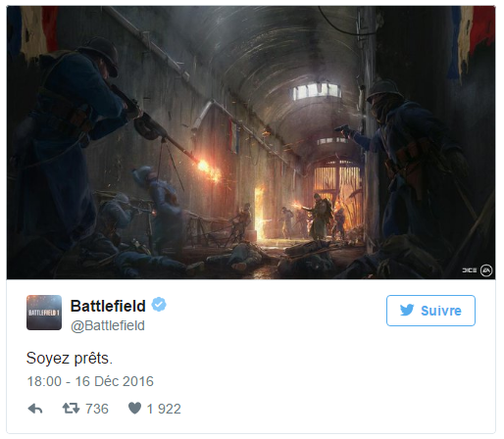Click the tweet text Soyez prêts.
504x439 pixels.
pos(70,359)
